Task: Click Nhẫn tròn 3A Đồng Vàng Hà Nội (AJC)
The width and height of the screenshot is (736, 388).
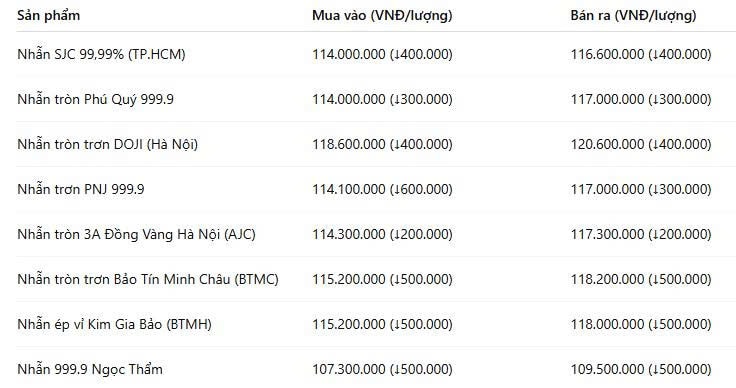Action: pos(136,234)
